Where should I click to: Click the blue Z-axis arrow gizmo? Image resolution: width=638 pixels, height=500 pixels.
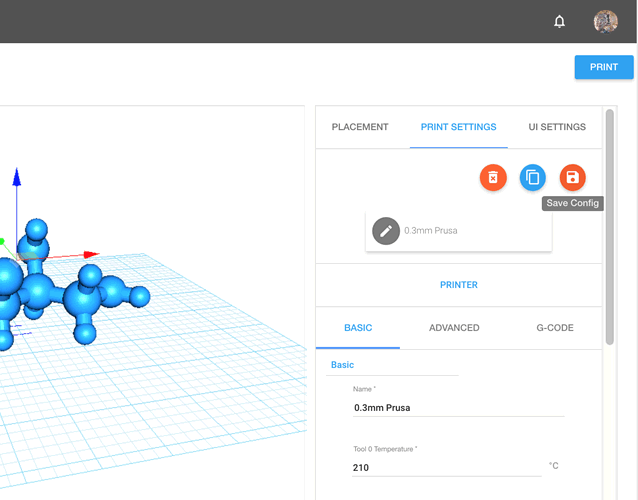click(17, 177)
